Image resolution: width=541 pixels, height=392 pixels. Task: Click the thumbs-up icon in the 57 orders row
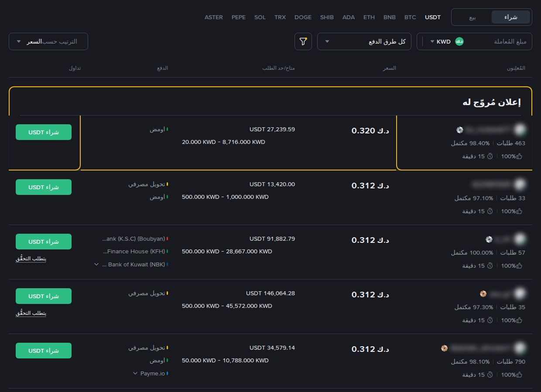[519, 266]
